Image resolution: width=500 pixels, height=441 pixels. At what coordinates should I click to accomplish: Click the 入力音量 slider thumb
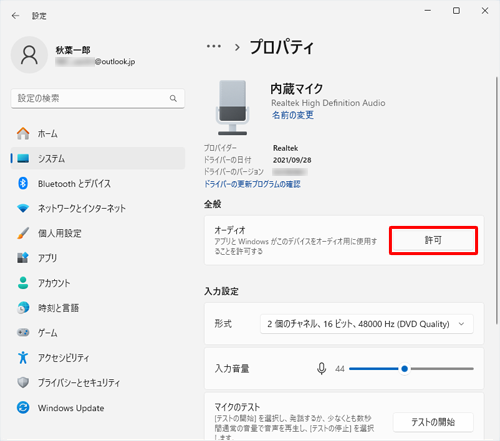(404, 369)
